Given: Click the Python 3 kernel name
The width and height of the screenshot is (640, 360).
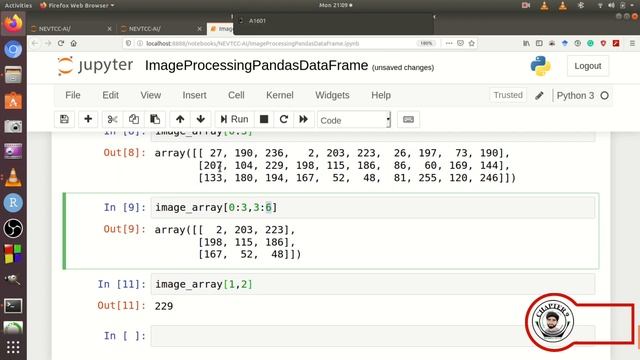Looking at the screenshot, I should coord(575,96).
